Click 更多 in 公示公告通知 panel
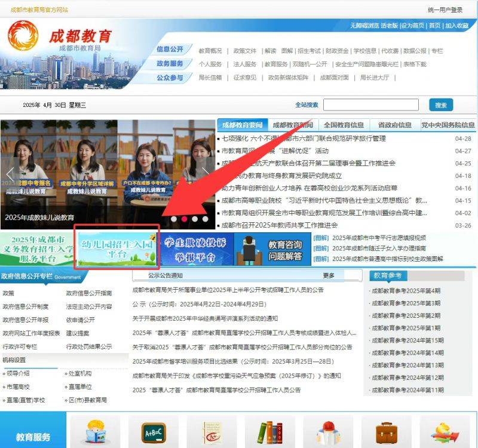Viewport: 478px width, 448px height. click(329, 275)
